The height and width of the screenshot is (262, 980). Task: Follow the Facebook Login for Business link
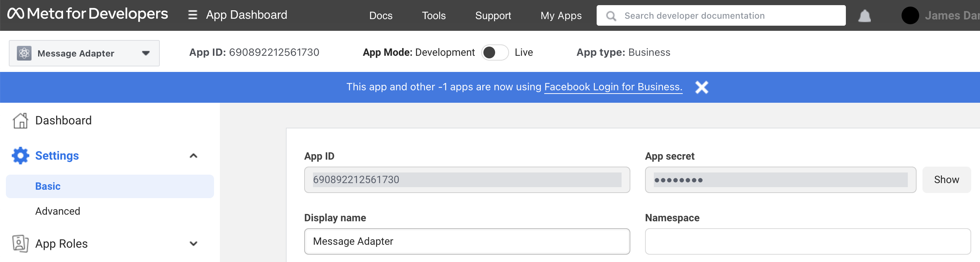click(x=613, y=87)
